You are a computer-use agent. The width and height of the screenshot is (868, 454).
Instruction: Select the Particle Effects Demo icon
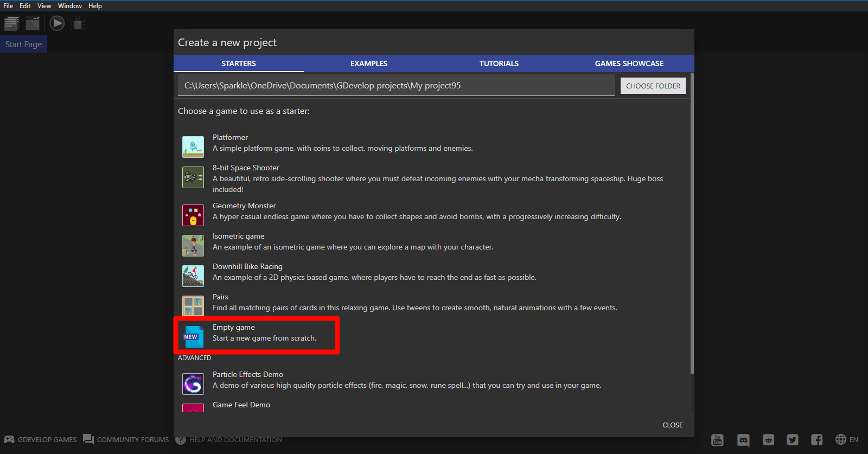coord(193,383)
